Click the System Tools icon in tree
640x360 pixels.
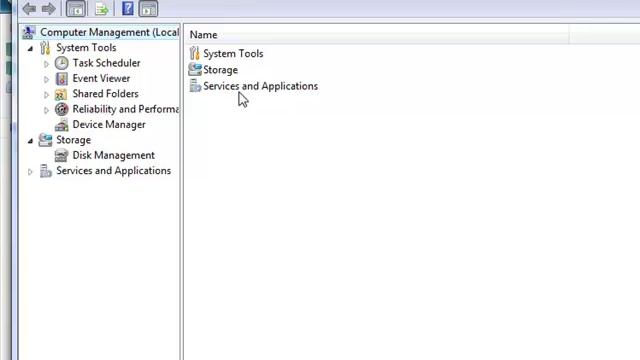[x=45, y=48]
